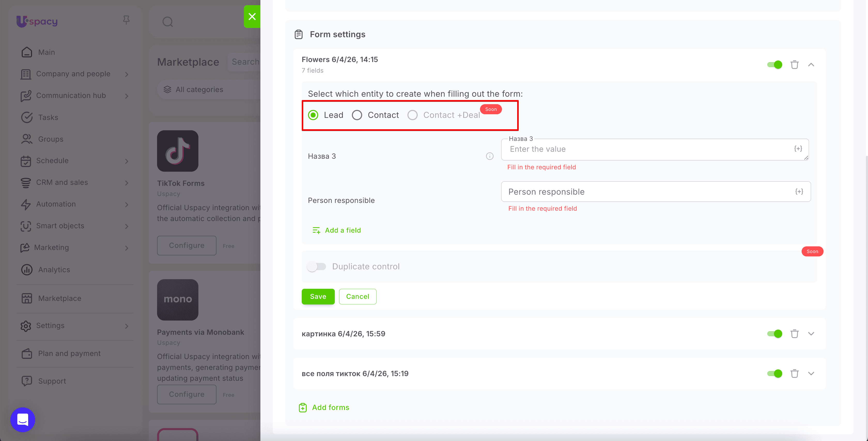Click the Soon badge by Duplicate control

click(812, 252)
